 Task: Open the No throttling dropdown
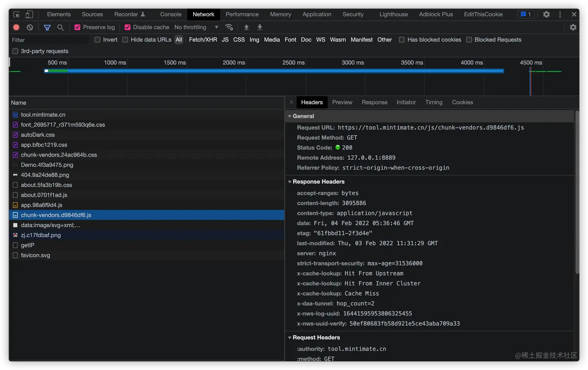point(196,27)
